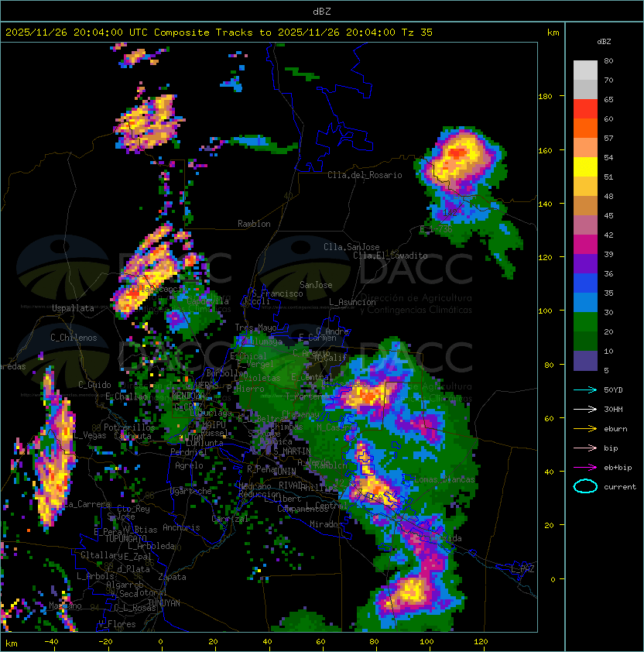The image size is (644, 652).
Task: Click the 'Lomas_Blancas' place label
Action: click(x=444, y=479)
